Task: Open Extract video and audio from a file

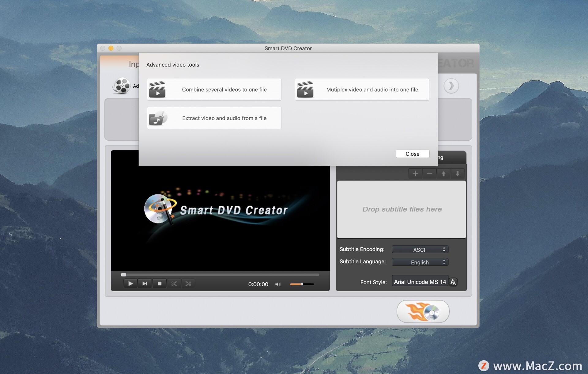Action: pos(214,118)
